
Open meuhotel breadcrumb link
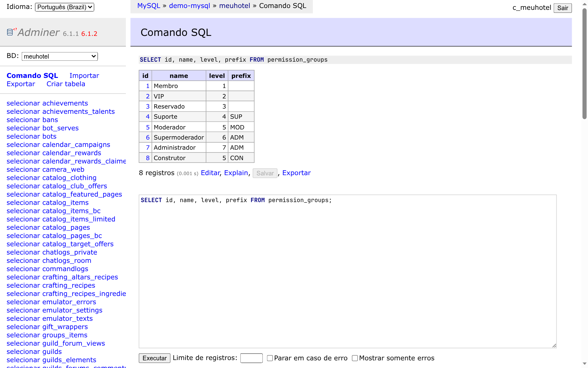(x=235, y=6)
